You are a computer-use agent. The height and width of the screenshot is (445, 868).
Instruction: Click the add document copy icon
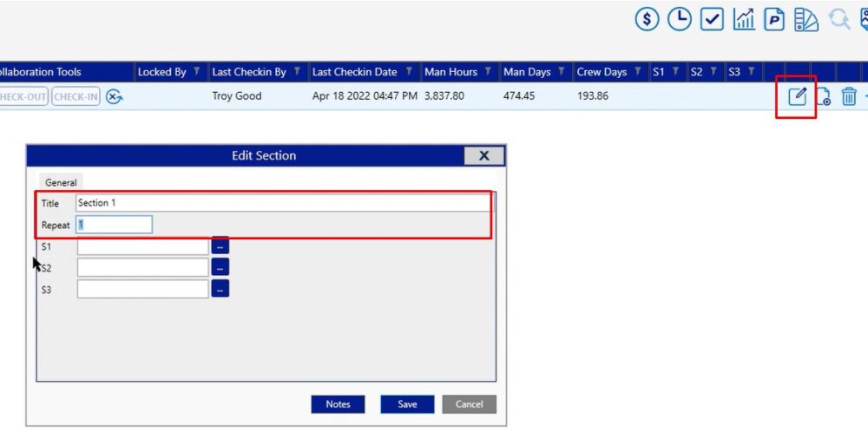pyautogui.click(x=824, y=97)
